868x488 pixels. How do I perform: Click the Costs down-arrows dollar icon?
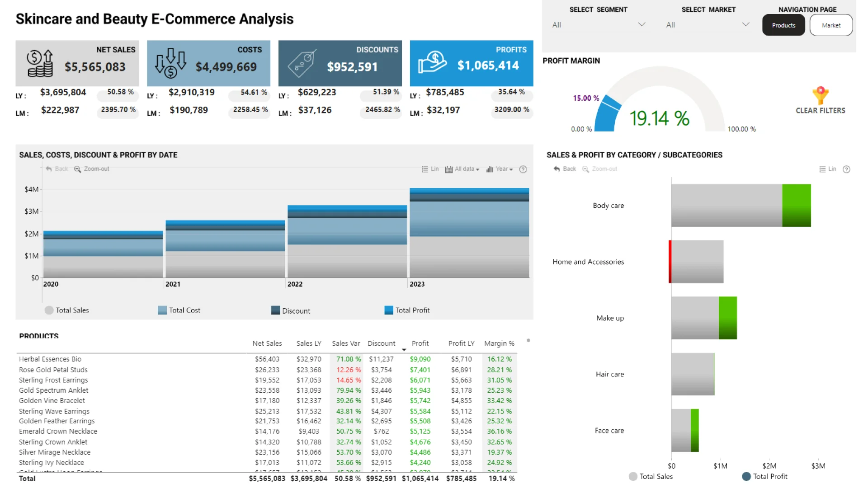(x=170, y=63)
